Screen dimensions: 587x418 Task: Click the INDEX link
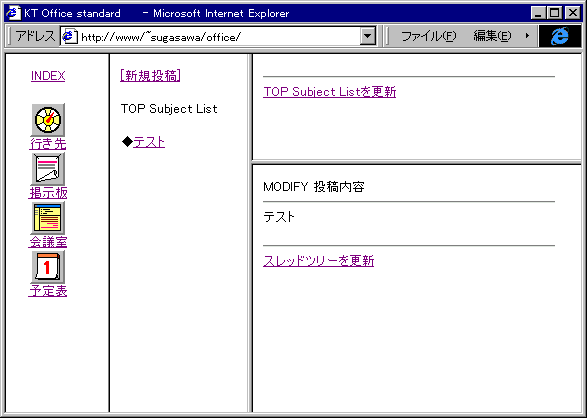click(x=48, y=76)
